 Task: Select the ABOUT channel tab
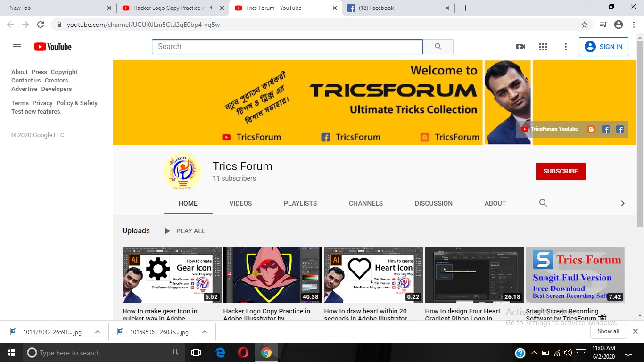(495, 203)
